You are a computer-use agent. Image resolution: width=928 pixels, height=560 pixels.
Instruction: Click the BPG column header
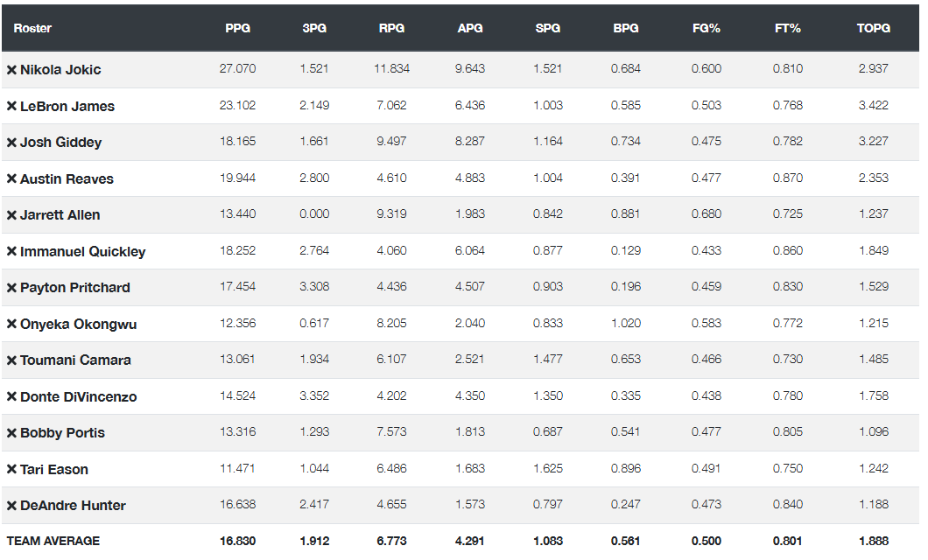coord(626,28)
